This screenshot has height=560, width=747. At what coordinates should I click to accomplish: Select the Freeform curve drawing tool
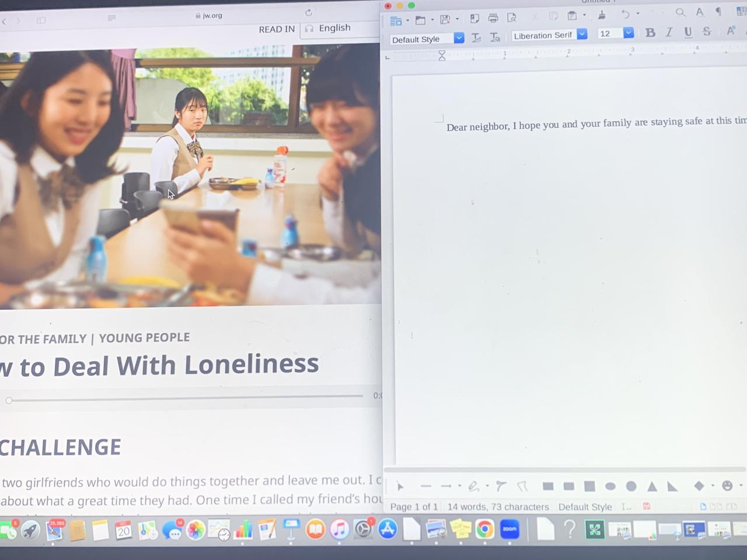474,486
